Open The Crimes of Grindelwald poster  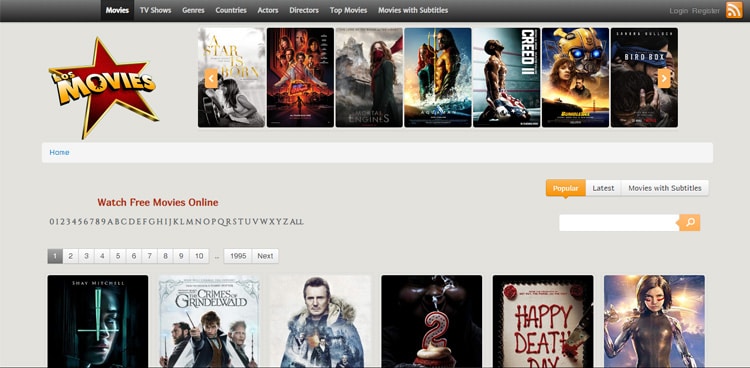(x=209, y=321)
